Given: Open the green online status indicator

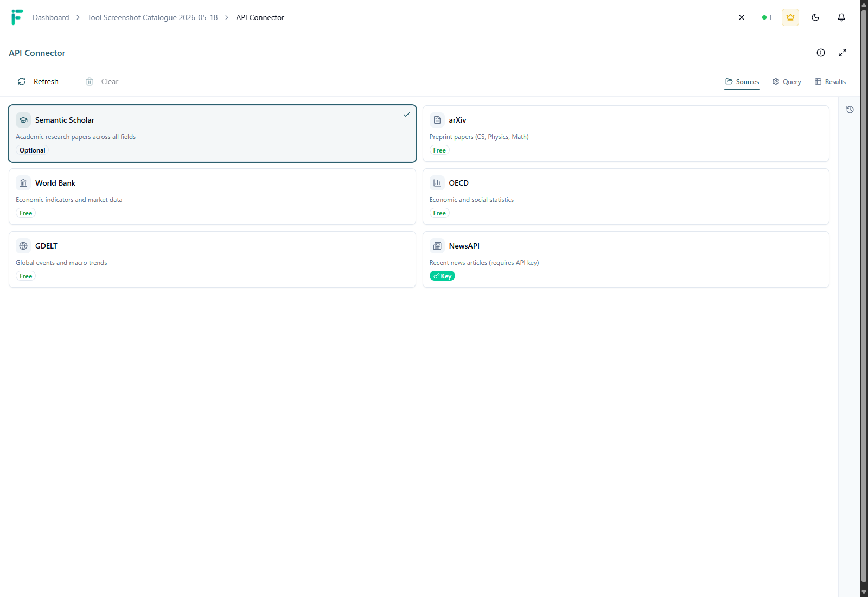Looking at the screenshot, I should [x=767, y=17].
